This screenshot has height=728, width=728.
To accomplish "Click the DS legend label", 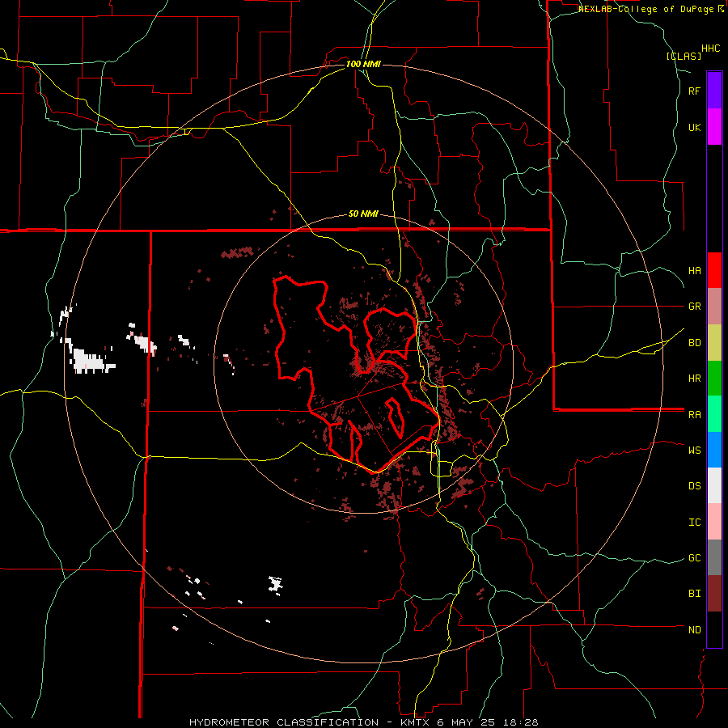I will [x=694, y=486].
